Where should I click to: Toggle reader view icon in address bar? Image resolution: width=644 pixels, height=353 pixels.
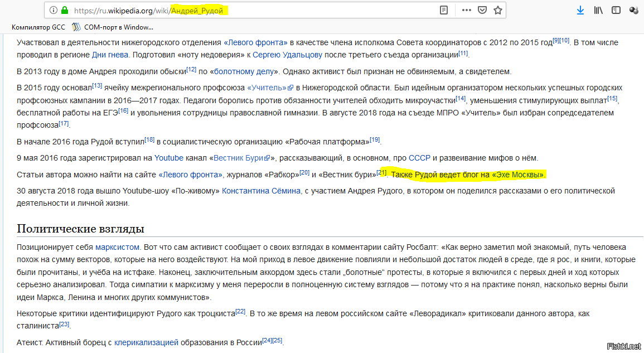(x=444, y=10)
